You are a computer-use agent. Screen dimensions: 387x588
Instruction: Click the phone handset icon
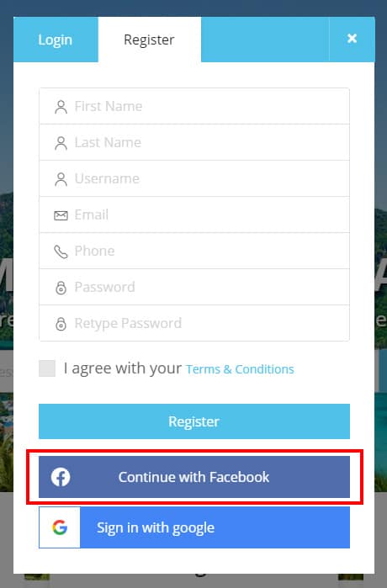coord(61,252)
